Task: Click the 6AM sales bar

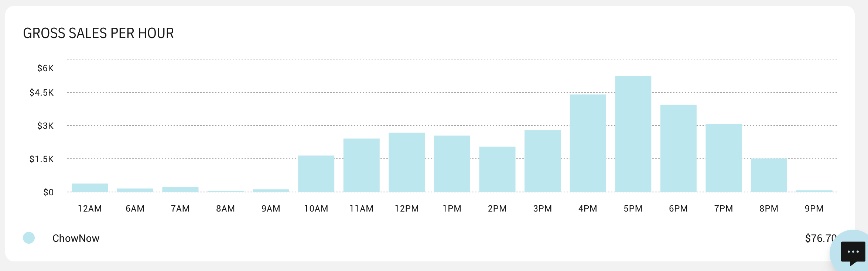Action: 135,190
